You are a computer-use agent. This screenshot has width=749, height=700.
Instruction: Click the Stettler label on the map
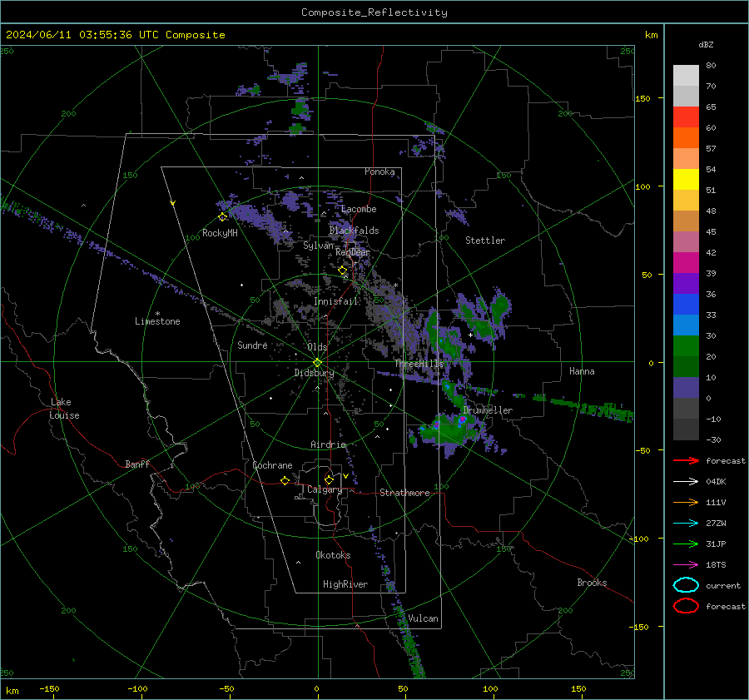click(x=485, y=241)
